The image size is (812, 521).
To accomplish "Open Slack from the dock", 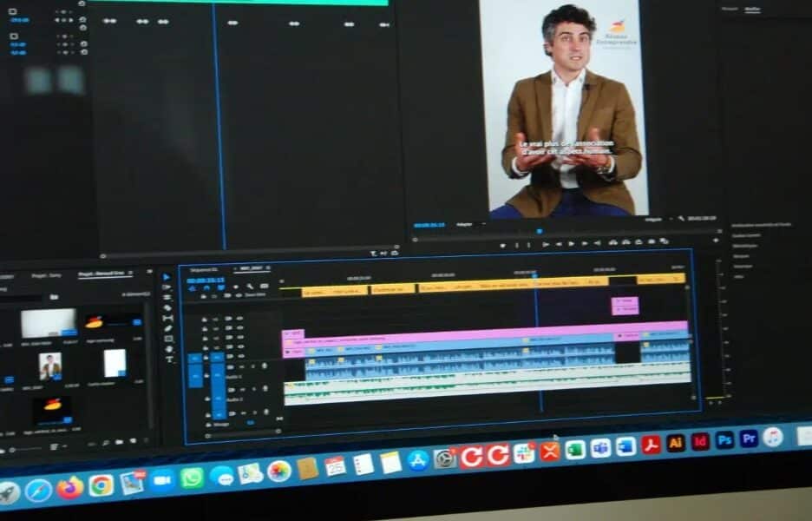I will pyautogui.click(x=524, y=453).
